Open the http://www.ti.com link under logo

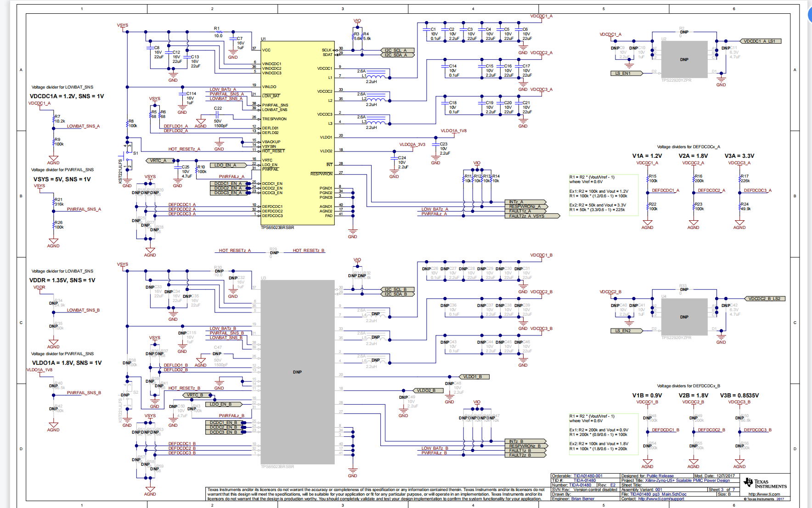pyautogui.click(x=764, y=494)
